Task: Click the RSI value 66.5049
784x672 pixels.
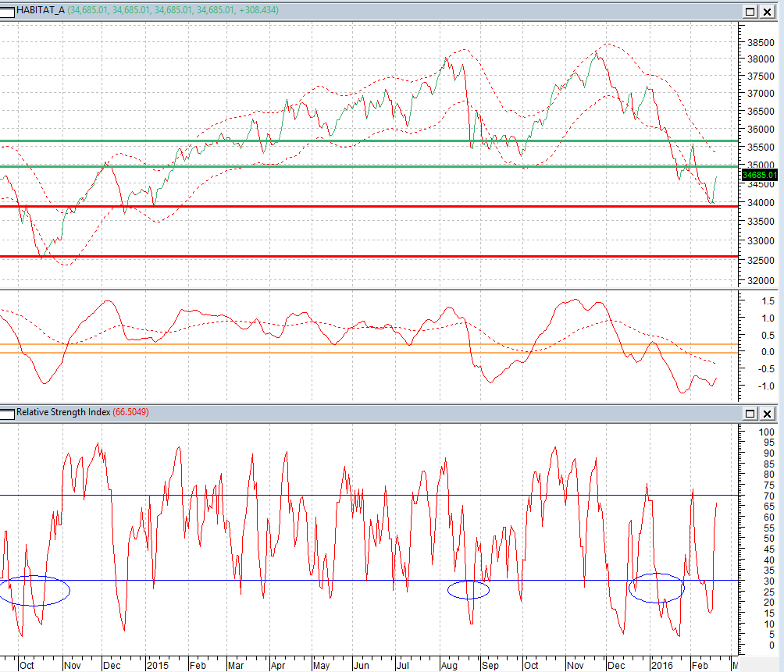Action: tap(130, 412)
